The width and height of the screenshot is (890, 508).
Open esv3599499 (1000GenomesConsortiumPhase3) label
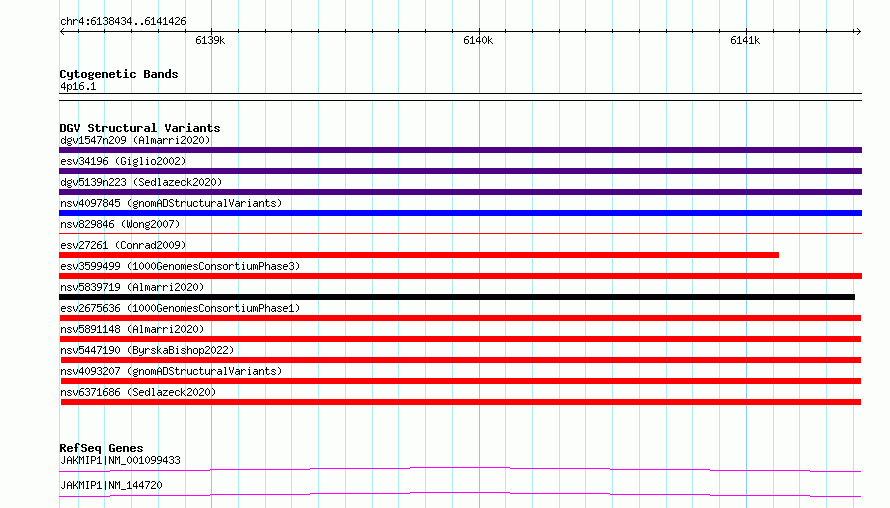point(180,266)
